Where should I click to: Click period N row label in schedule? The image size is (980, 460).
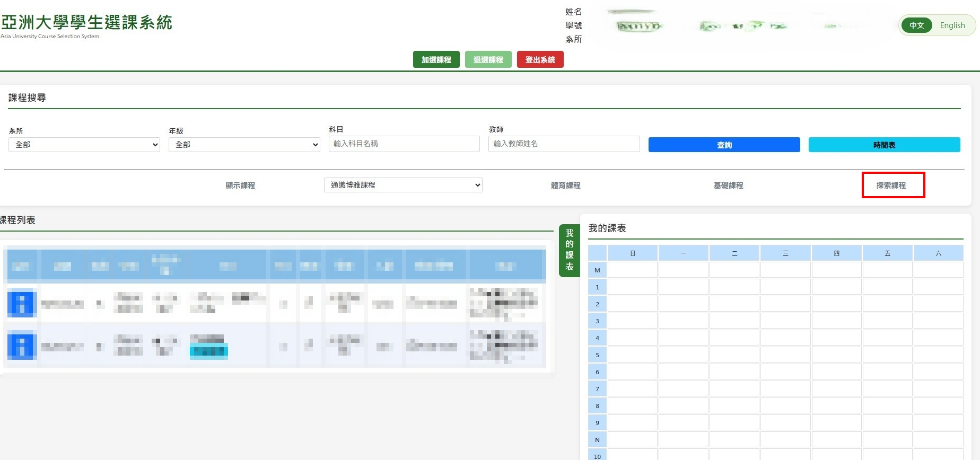pyautogui.click(x=597, y=440)
